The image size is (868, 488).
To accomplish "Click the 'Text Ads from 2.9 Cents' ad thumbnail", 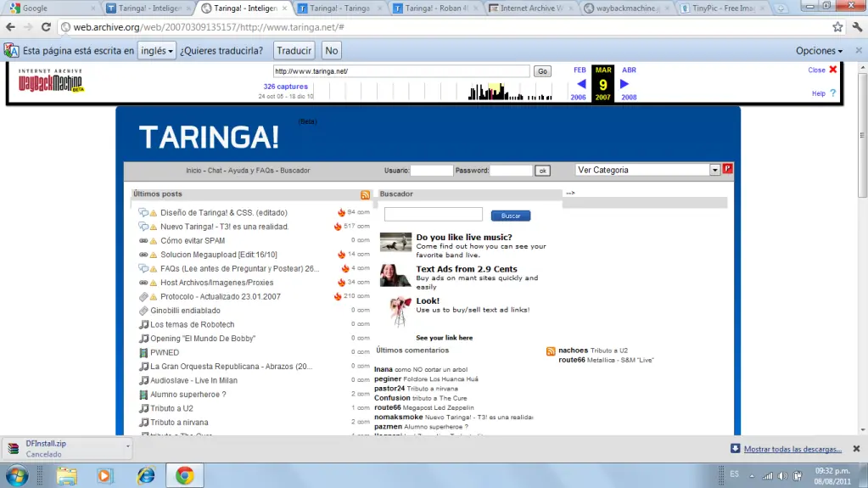I will click(395, 275).
